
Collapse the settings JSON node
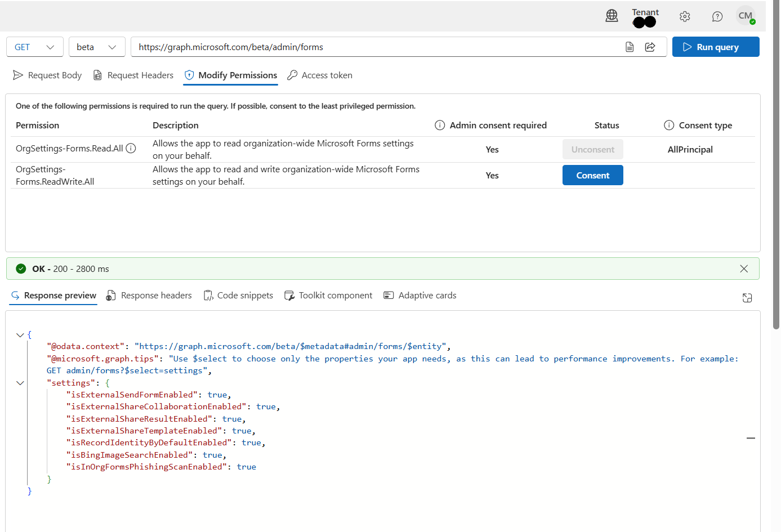coord(20,383)
